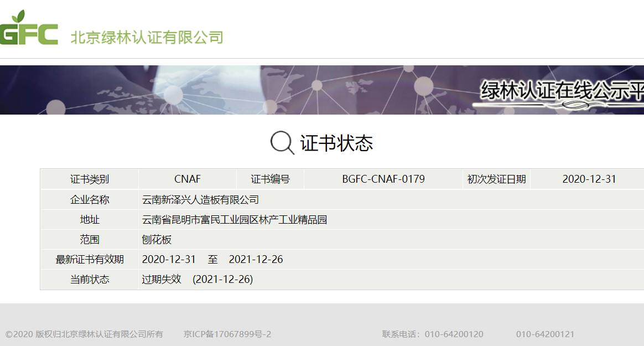644x346 pixels.
Task: Select company name 云南新泽兴人造板有限公司
Action: (x=200, y=200)
